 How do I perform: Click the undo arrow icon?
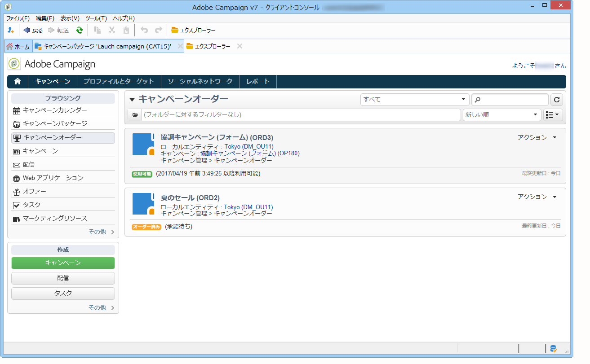(144, 31)
